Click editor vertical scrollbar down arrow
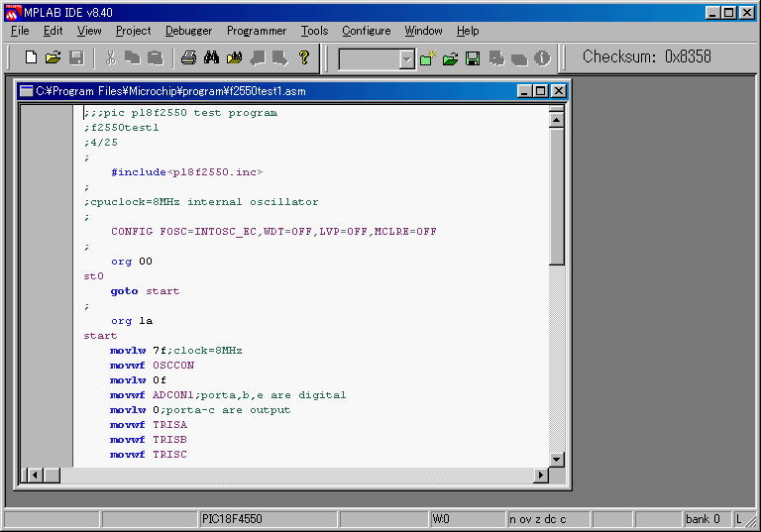 (x=556, y=460)
